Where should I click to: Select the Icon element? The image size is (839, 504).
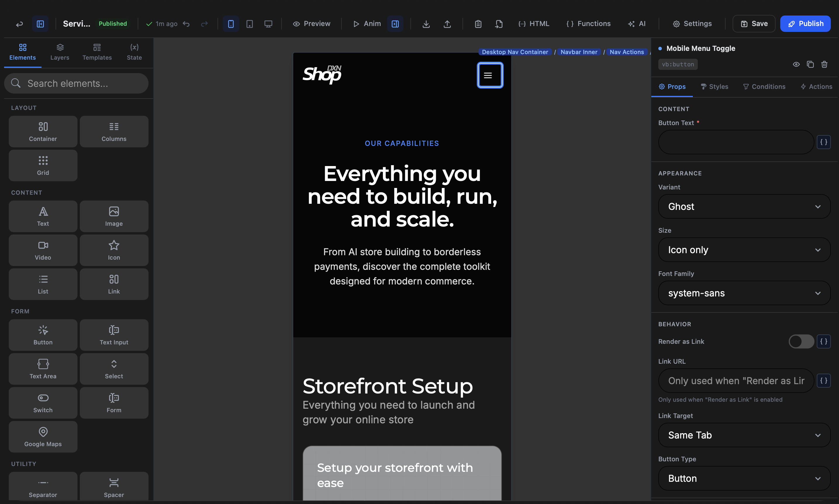(114, 250)
